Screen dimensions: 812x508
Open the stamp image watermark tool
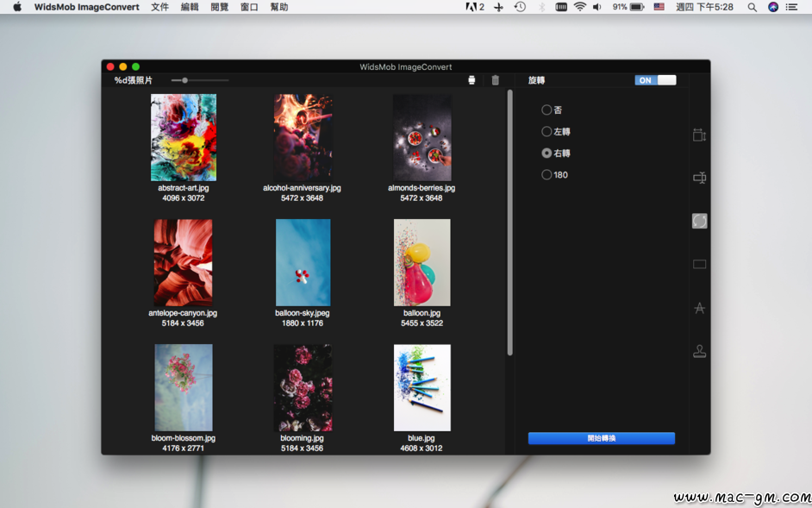(x=700, y=351)
